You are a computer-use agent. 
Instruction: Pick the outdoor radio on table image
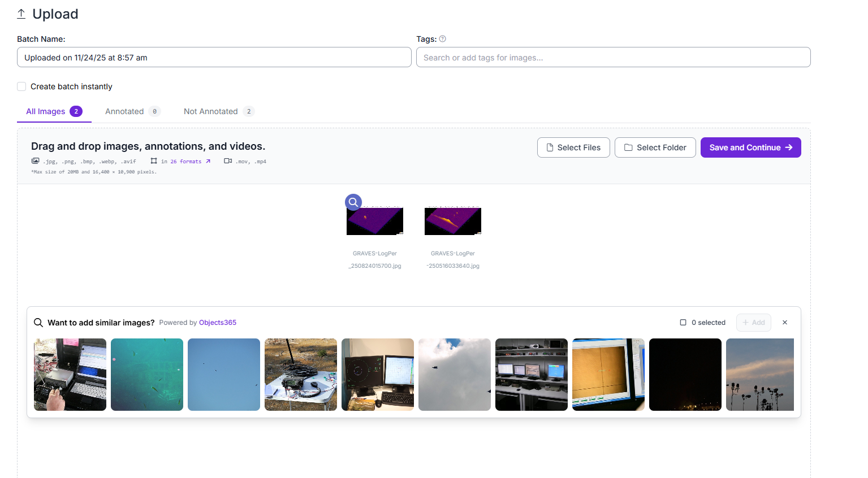pos(301,375)
